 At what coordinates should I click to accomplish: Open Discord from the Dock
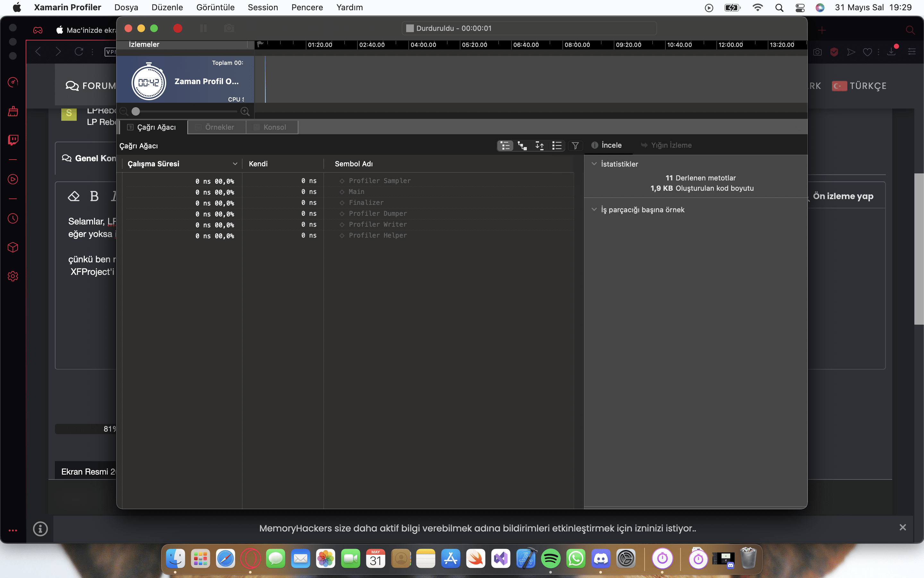click(601, 559)
